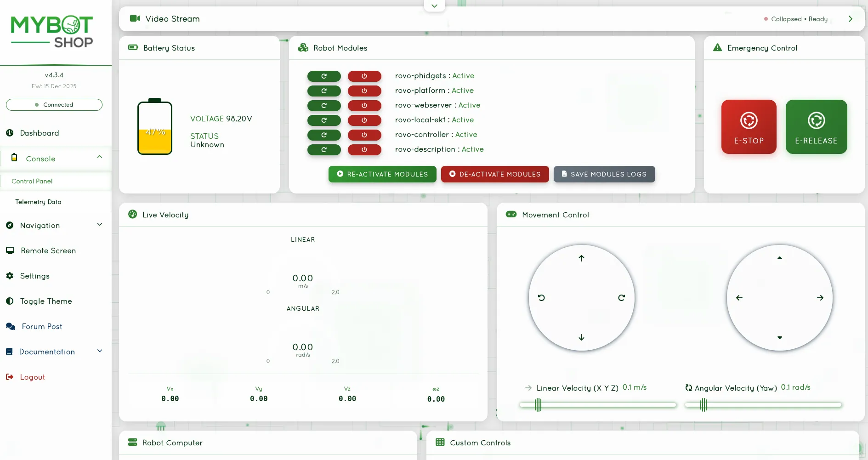868x460 pixels.
Task: Restart the rovo-phidgets module
Action: coord(324,76)
